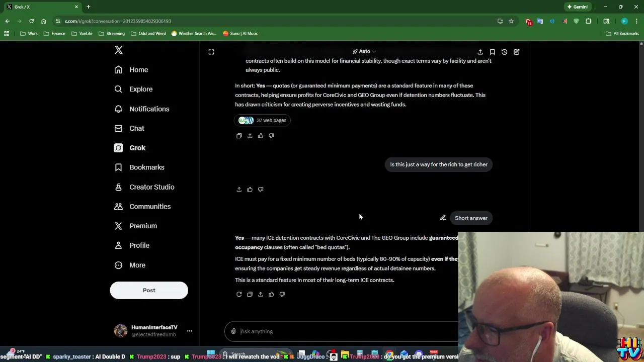Share the last Grok response

(x=261, y=294)
